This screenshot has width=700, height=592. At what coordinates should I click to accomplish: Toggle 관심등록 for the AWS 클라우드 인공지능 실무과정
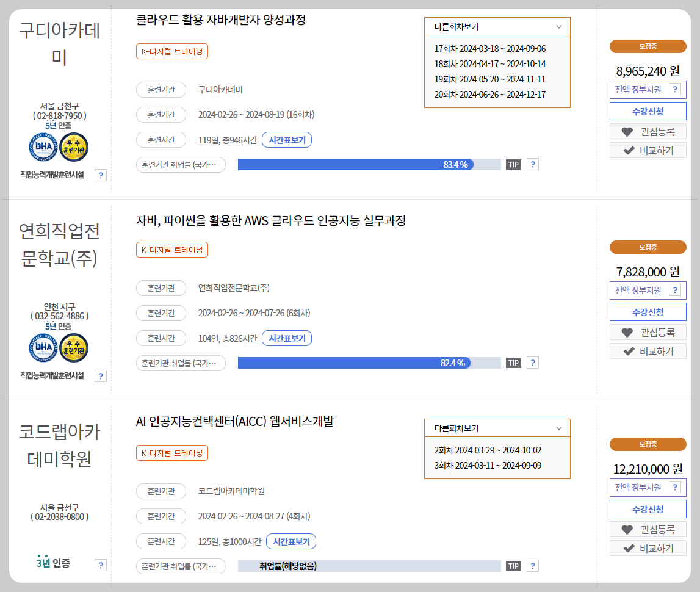(x=648, y=332)
